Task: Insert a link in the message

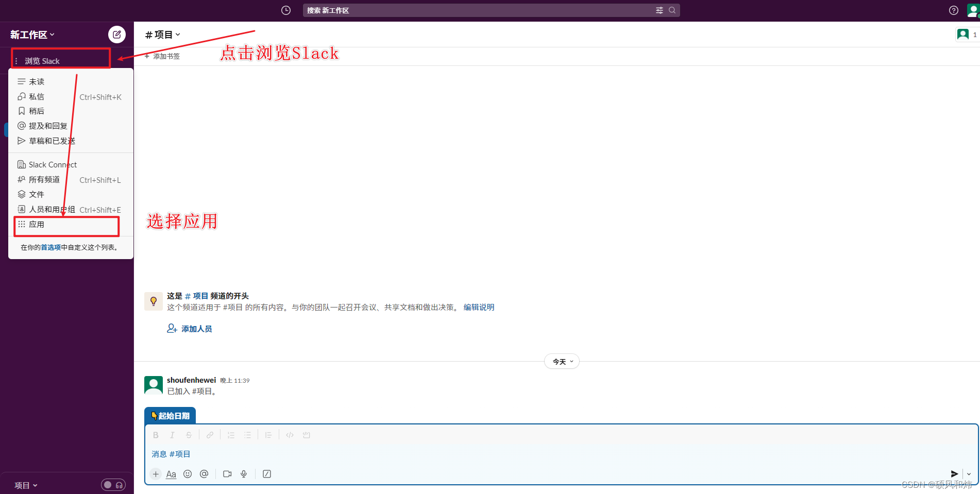Action: [x=210, y=435]
